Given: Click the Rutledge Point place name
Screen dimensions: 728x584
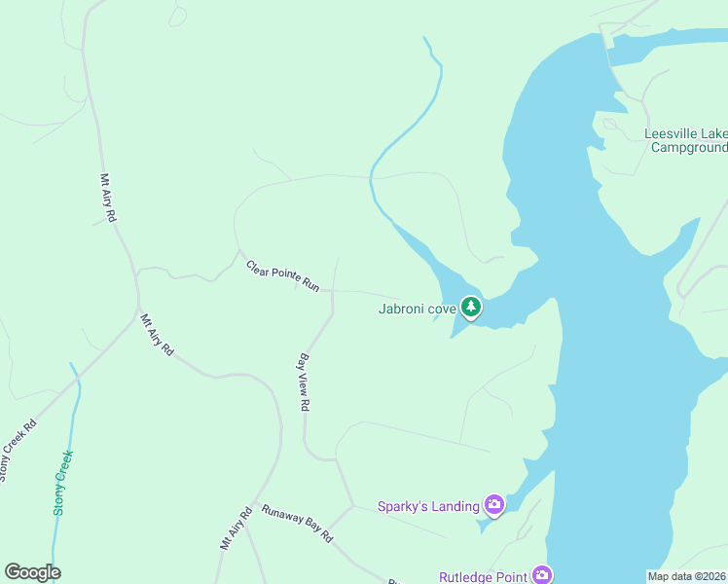Looking at the screenshot, I should [483, 577].
